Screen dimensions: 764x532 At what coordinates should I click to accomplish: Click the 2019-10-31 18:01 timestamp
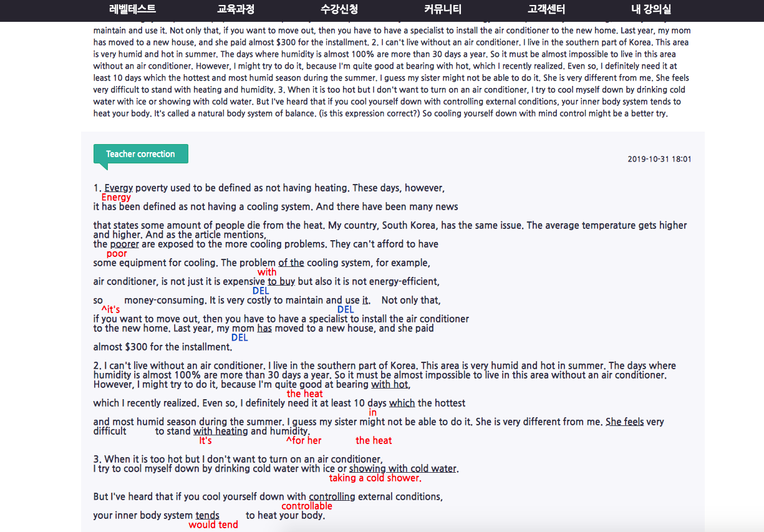(x=659, y=159)
